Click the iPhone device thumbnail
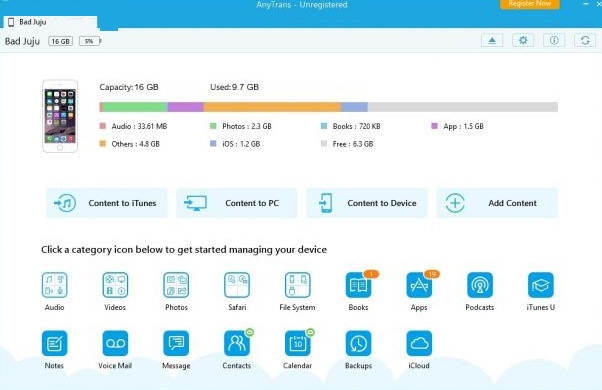 (60, 116)
